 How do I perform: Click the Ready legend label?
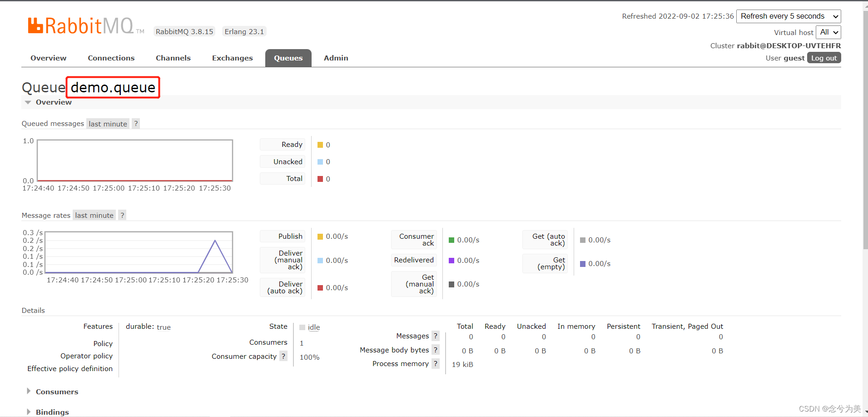coord(282,145)
